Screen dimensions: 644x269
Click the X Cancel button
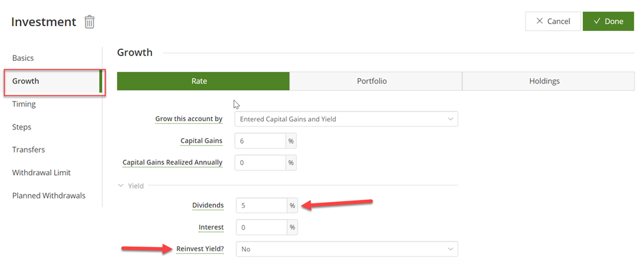(x=553, y=21)
